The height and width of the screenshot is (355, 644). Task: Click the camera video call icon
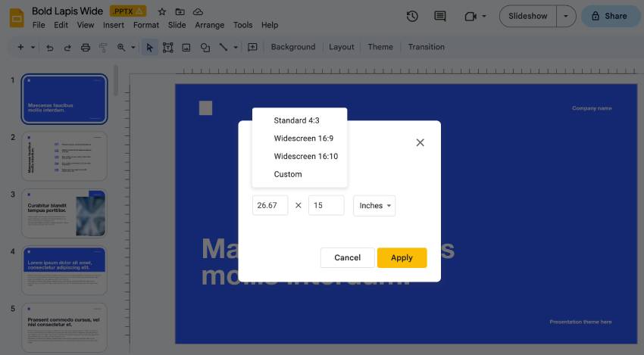pyautogui.click(x=470, y=17)
